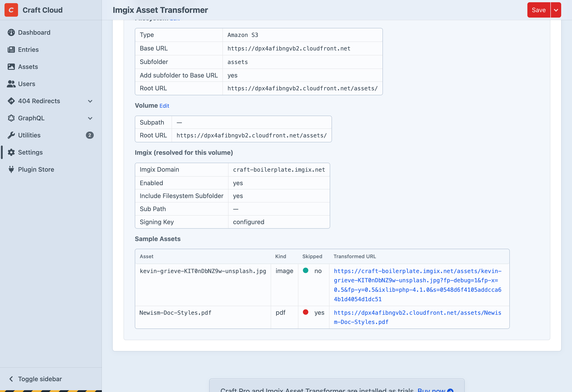This screenshot has height=392, width=572.
Task: Click the Users people icon
Action: click(x=11, y=84)
